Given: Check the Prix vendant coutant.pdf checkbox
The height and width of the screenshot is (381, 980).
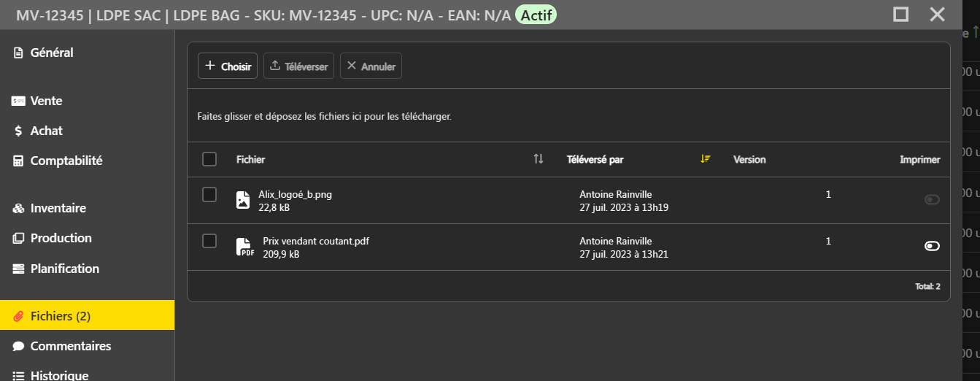Looking at the screenshot, I should [x=209, y=241].
